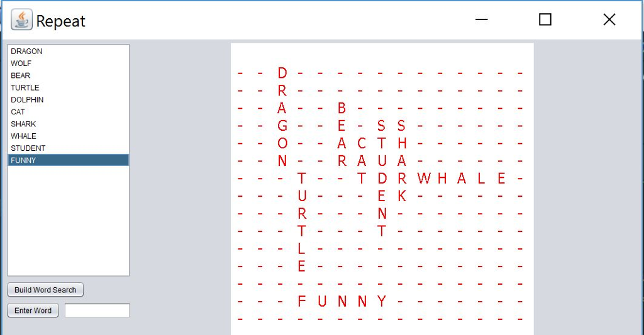Select BEAR in the word list
The image size is (644, 335).
click(68, 75)
